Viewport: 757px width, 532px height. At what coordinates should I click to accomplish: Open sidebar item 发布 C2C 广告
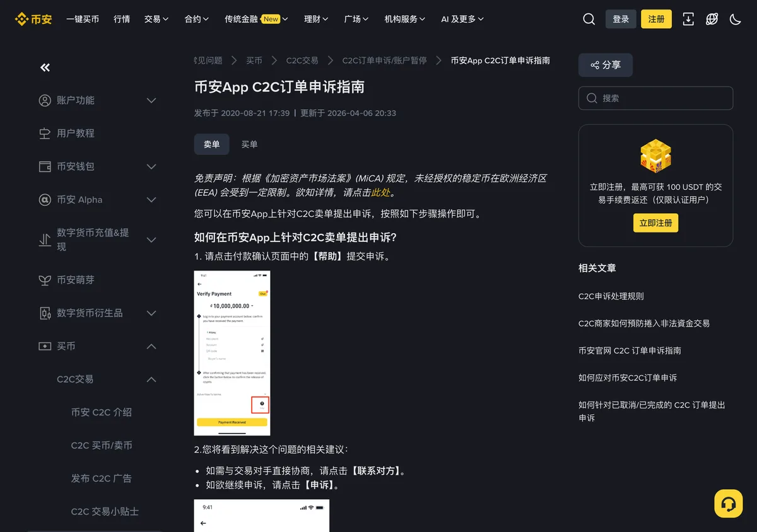coord(102,478)
